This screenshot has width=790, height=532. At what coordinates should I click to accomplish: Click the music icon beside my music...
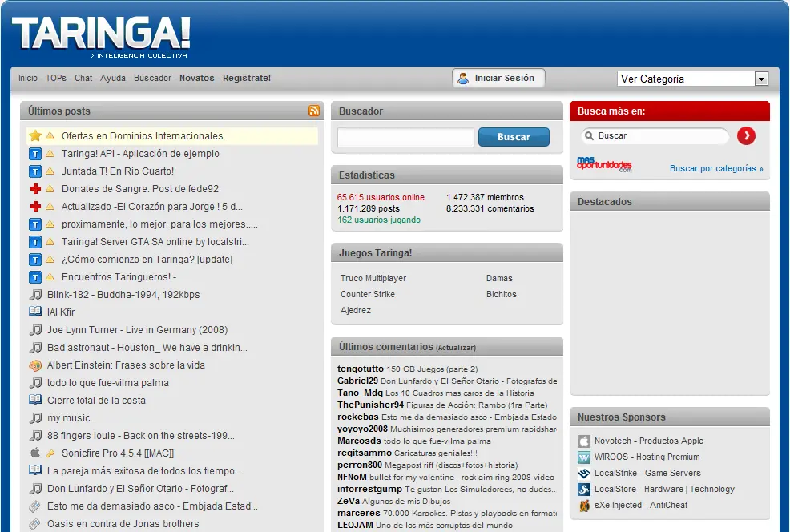35,417
